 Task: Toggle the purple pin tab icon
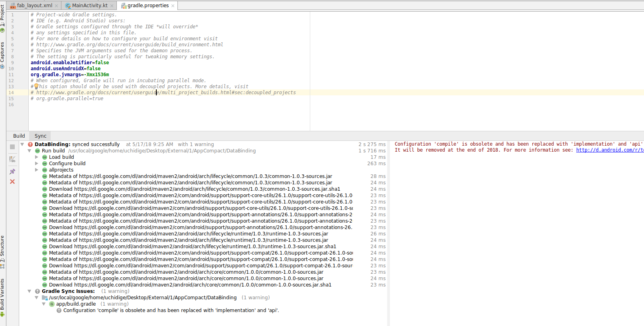12,172
